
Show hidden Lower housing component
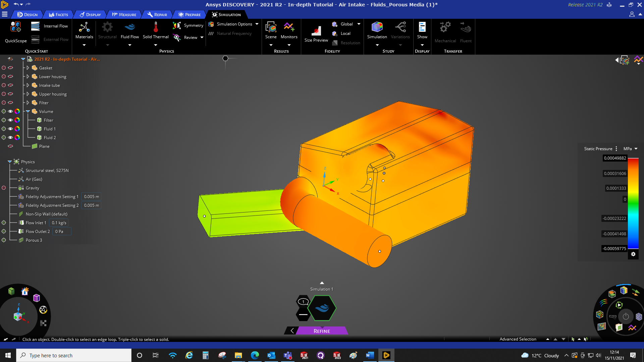click(x=10, y=76)
